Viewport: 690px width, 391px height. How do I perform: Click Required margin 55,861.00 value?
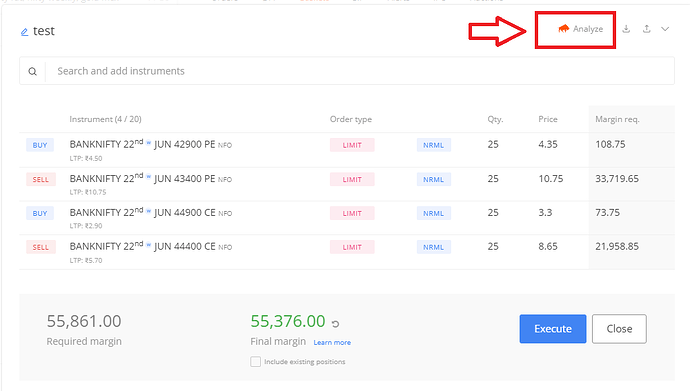click(84, 322)
